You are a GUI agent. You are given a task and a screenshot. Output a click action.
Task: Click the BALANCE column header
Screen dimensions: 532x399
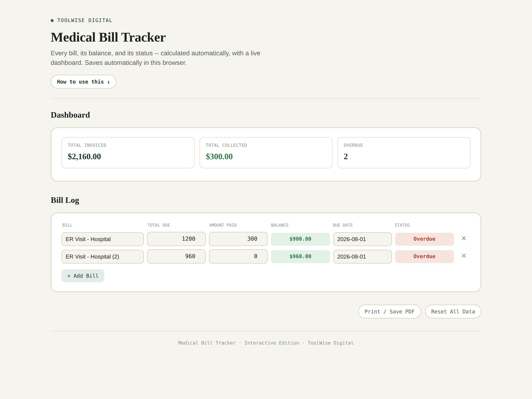click(280, 225)
